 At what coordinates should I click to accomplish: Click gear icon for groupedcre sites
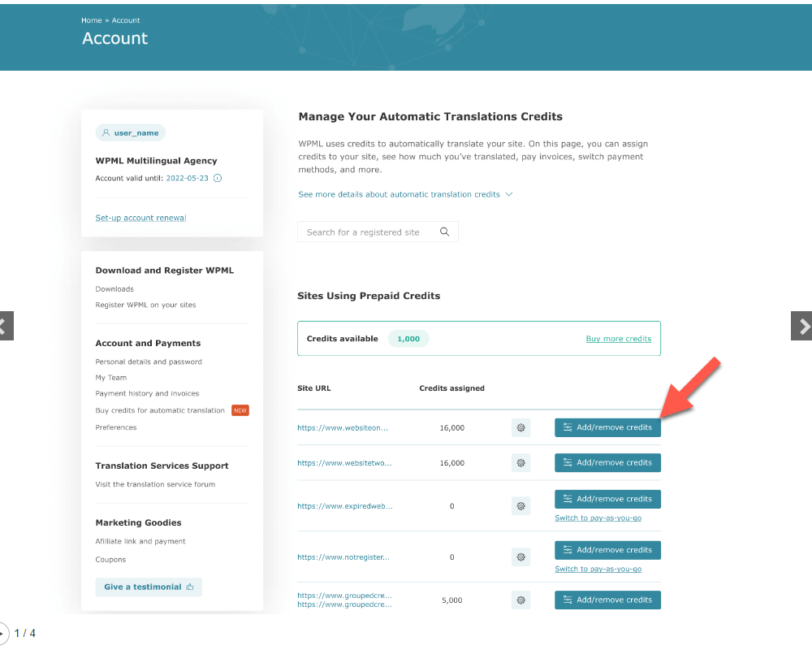[x=520, y=600]
